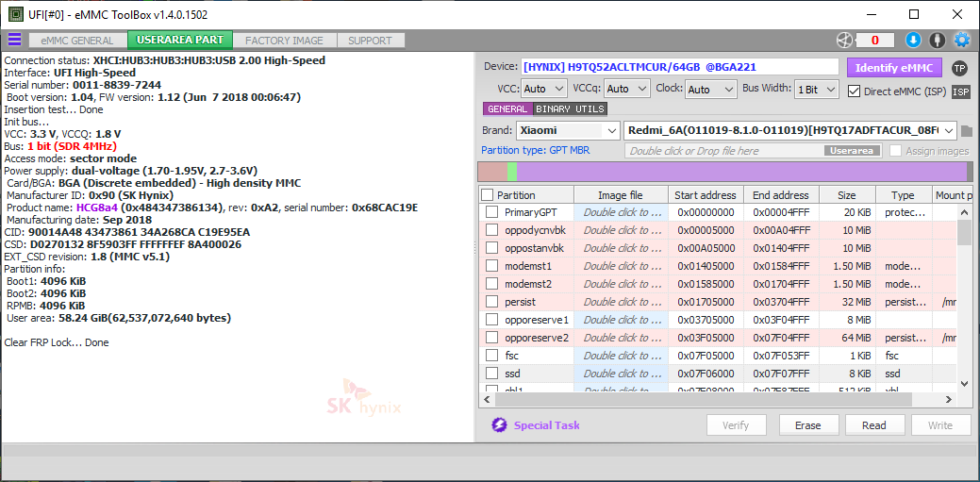
Task: Switch to FACTORY IMAGE tab
Action: click(x=284, y=41)
